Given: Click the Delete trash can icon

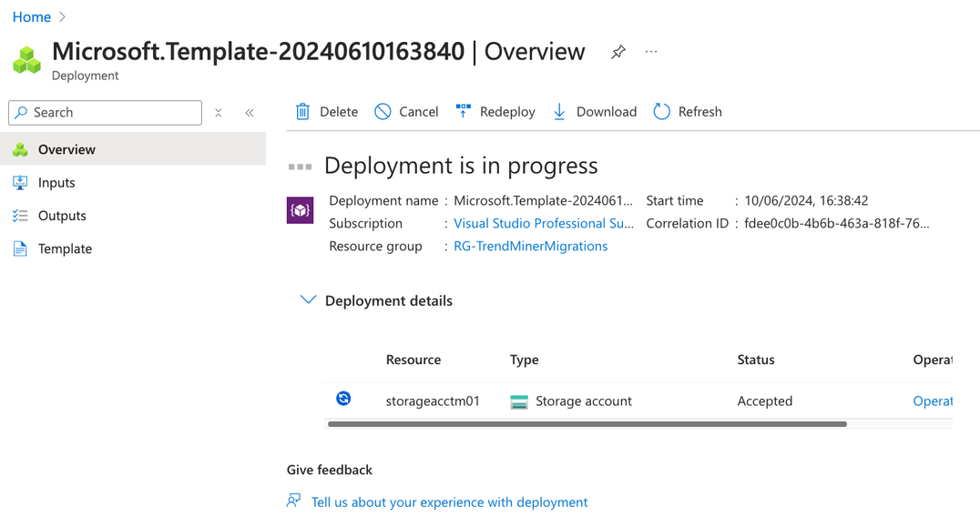Looking at the screenshot, I should 303,112.
